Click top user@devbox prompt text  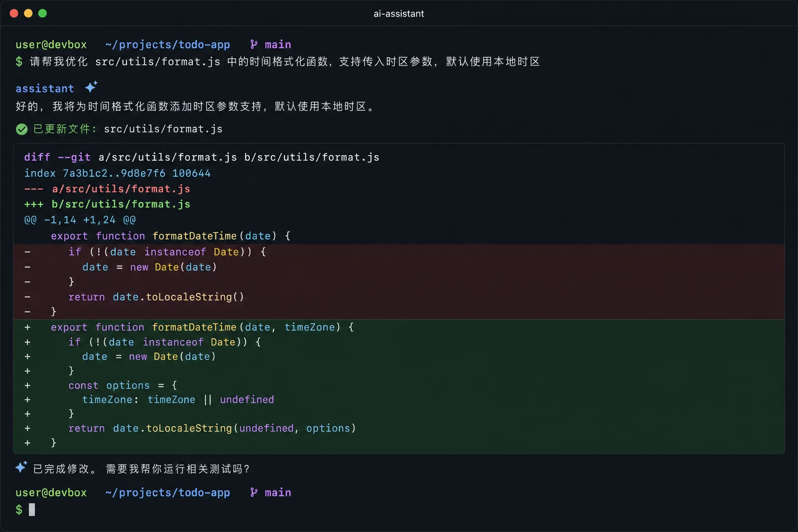click(x=51, y=45)
